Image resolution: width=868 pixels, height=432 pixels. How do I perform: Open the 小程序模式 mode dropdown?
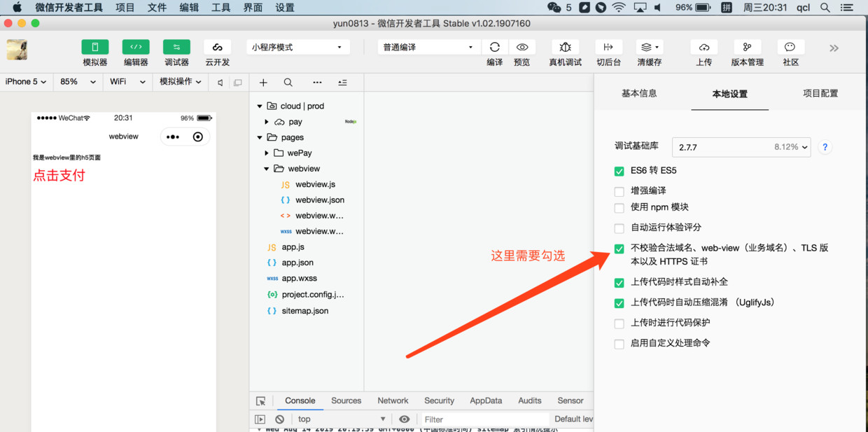pyautogui.click(x=298, y=47)
